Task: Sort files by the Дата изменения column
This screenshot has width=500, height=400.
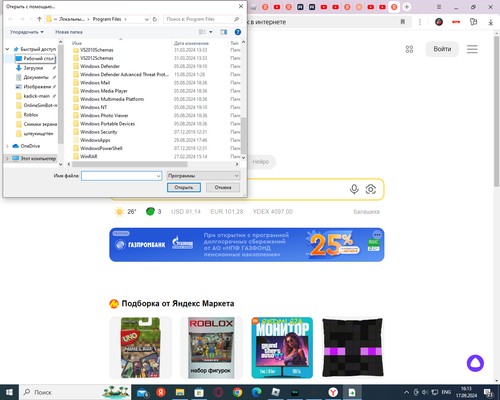Action: tap(191, 43)
